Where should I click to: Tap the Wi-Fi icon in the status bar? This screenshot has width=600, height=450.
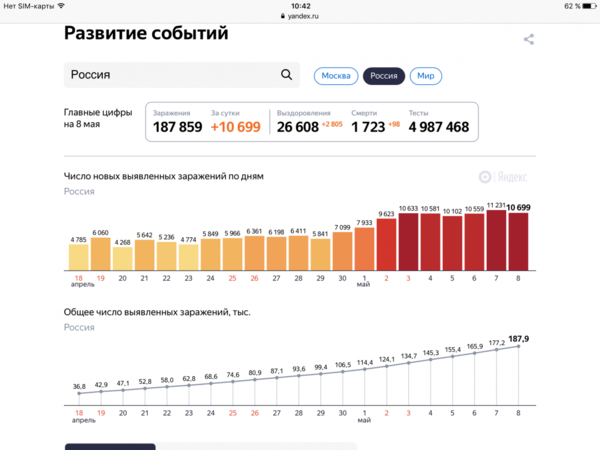click(61, 6)
